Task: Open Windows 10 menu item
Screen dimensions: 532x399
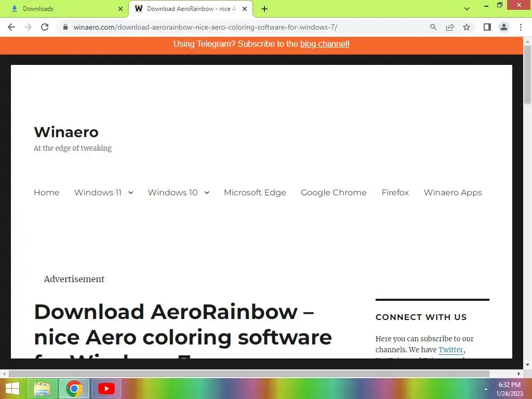Action: 172,192
